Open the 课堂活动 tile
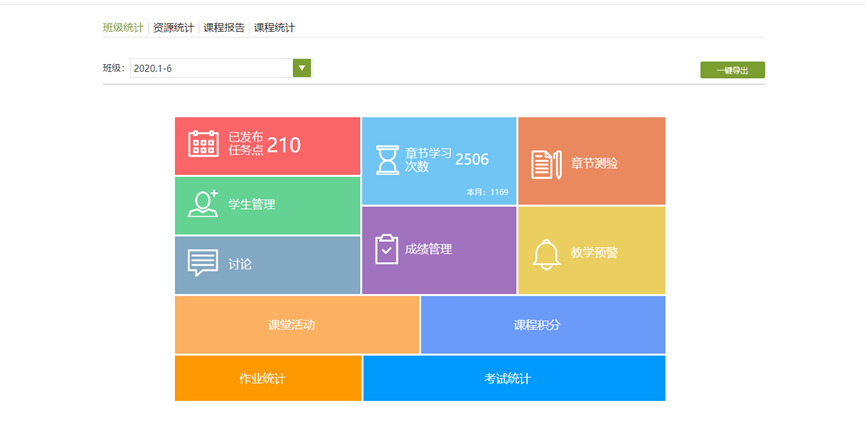The height and width of the screenshot is (421, 865). coord(297,325)
